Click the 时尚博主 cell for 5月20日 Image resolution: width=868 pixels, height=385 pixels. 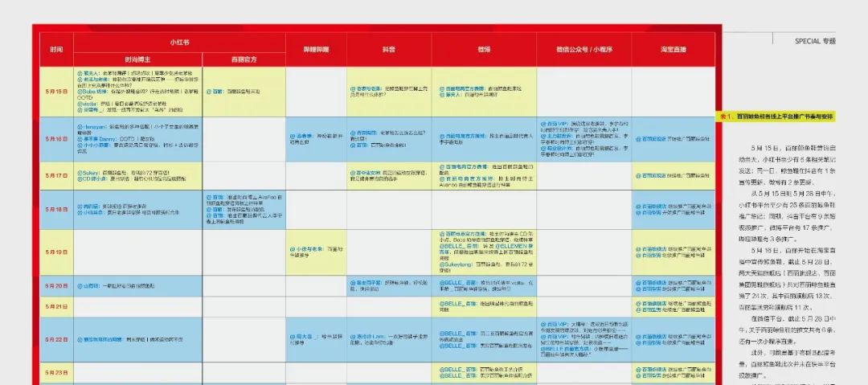pyautogui.click(x=138, y=286)
